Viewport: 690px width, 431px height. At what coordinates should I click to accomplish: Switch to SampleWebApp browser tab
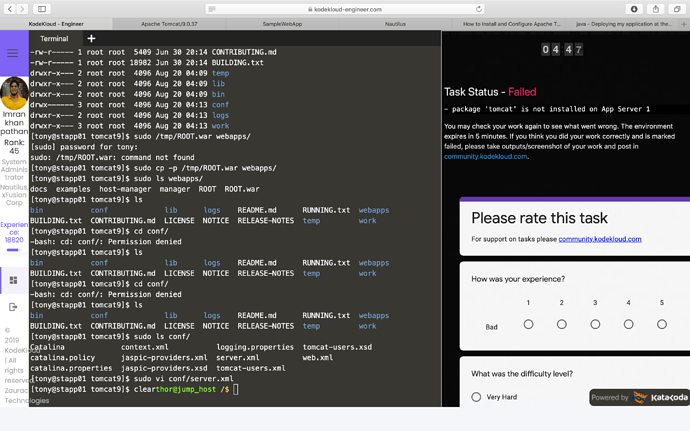pos(282,23)
